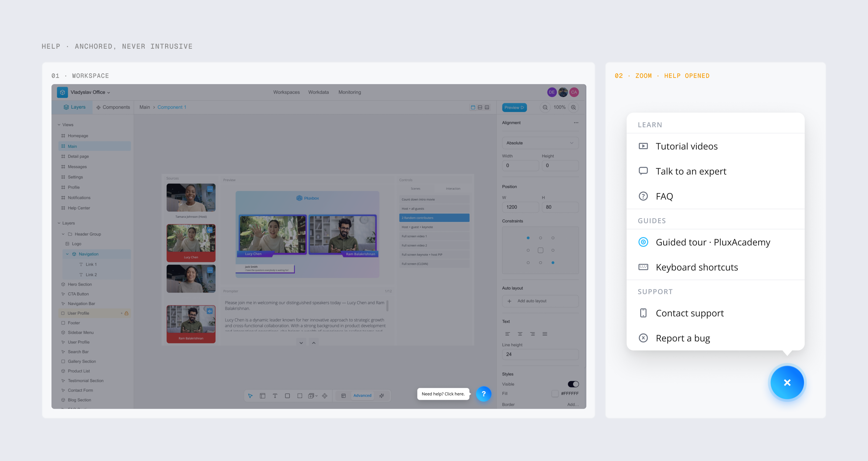Open the Absolute alignment dropdown
Screen dimensions: 868x461
(x=540, y=143)
